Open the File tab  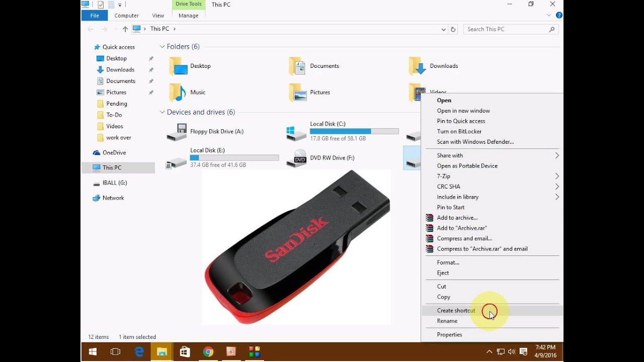pyautogui.click(x=95, y=16)
